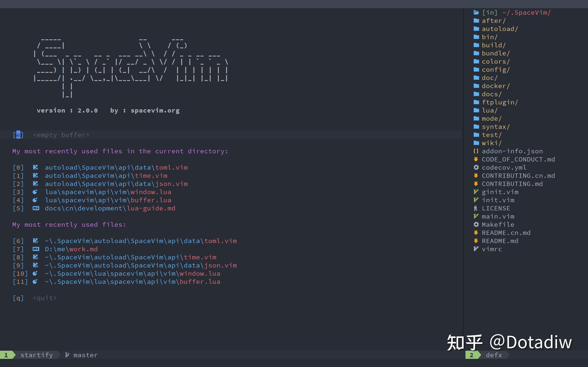Click the license icon next to LICENSE

(x=476, y=208)
